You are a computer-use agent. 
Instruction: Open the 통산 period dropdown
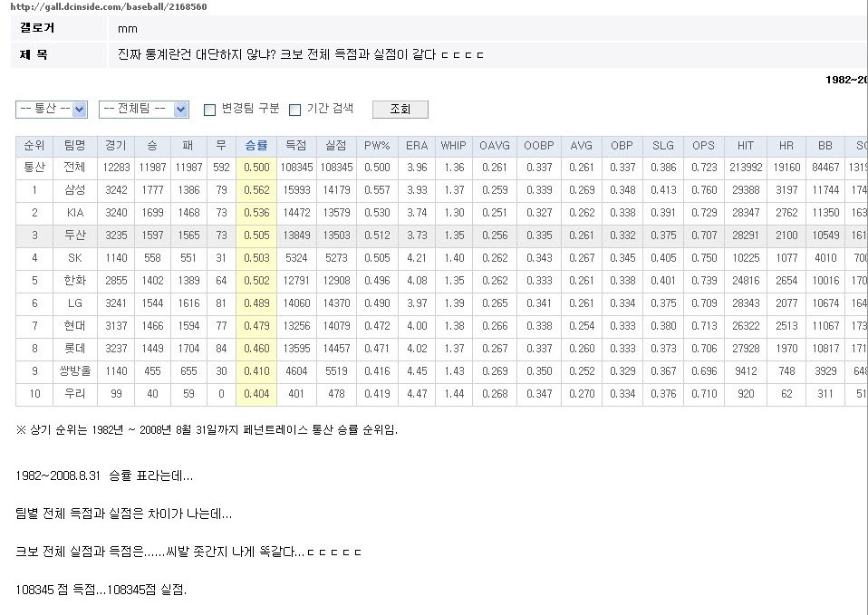pyautogui.click(x=50, y=109)
